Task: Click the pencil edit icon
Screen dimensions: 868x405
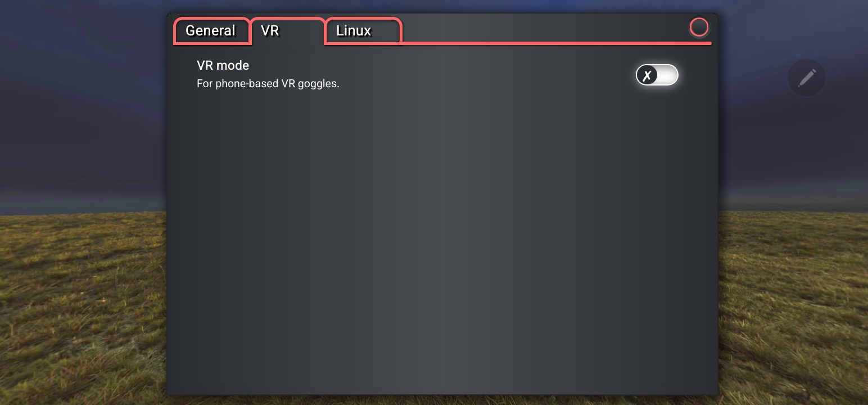Action: [807, 77]
